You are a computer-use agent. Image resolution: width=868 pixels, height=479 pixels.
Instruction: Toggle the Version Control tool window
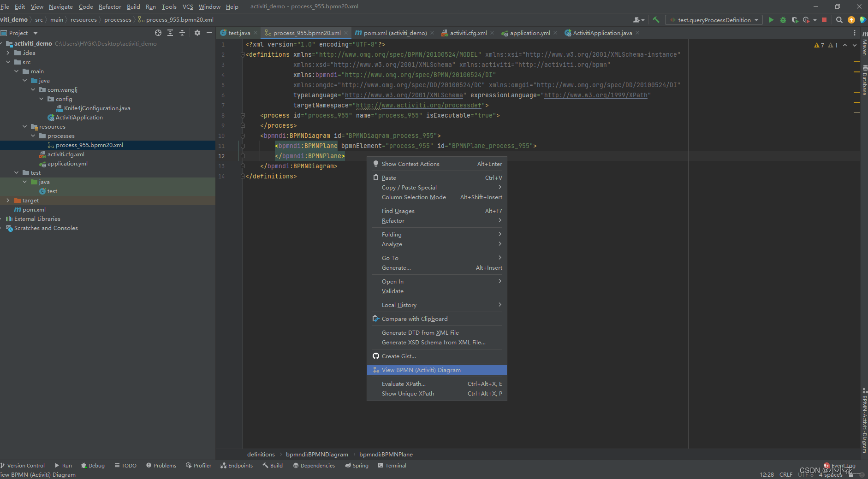point(23,465)
